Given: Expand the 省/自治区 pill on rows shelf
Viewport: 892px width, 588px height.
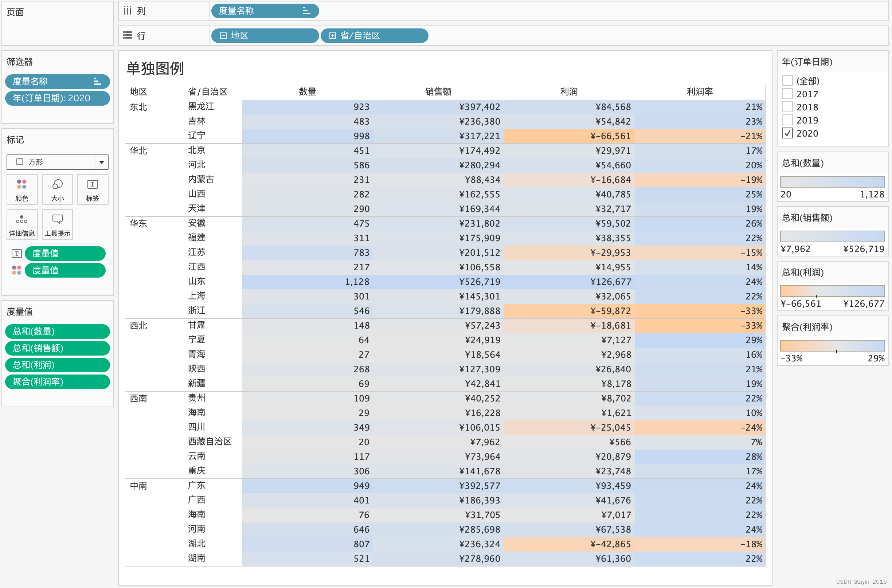Looking at the screenshot, I should click(x=332, y=36).
